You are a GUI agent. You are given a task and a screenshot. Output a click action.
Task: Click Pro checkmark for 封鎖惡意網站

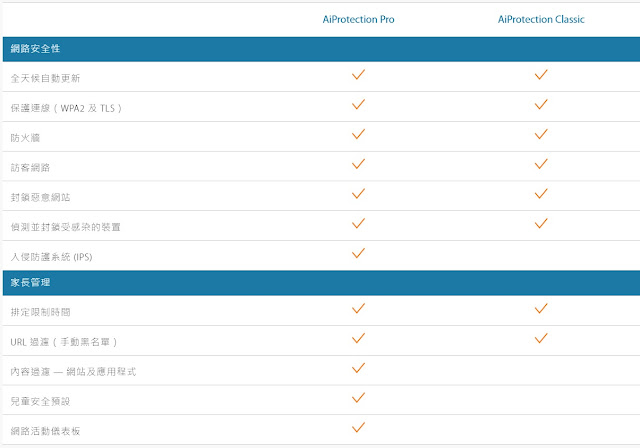tap(358, 194)
